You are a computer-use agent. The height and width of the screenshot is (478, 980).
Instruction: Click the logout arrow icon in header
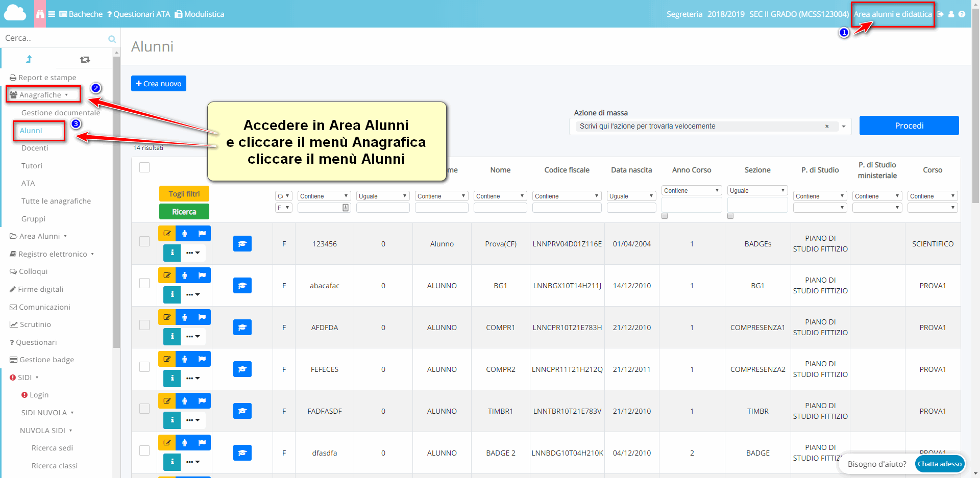[940, 14]
